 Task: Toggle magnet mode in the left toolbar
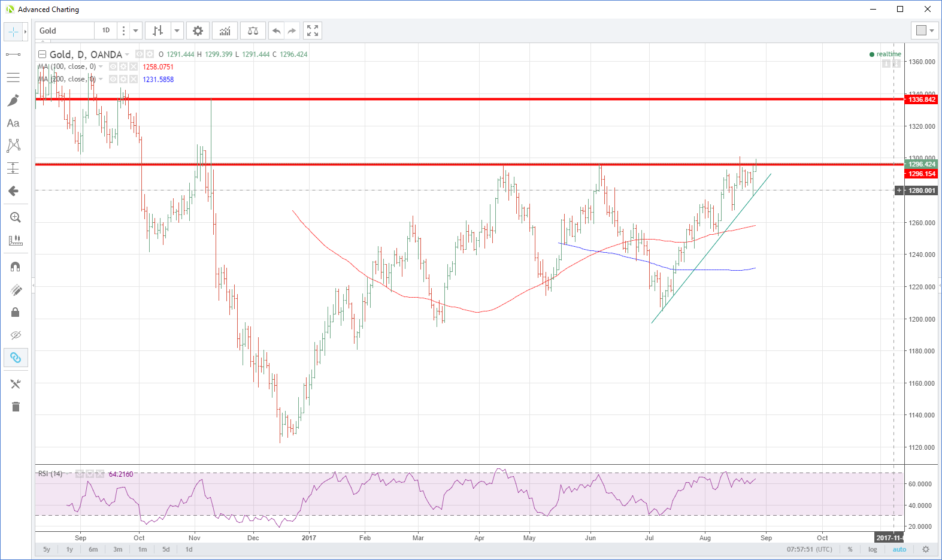pos(16,267)
